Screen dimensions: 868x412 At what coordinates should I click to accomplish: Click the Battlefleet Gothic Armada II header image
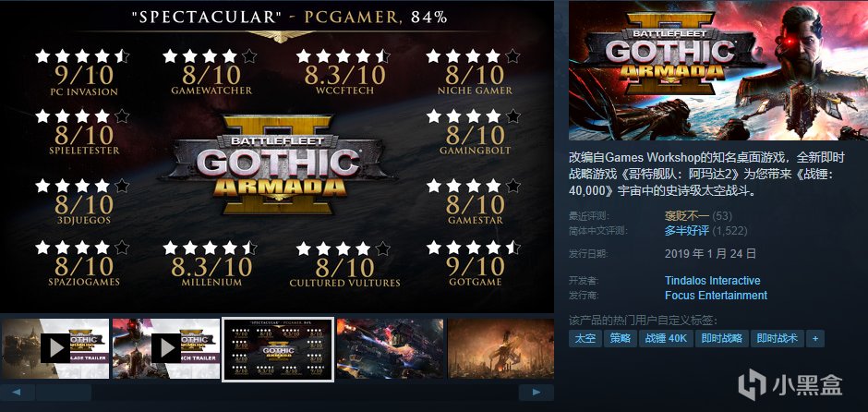click(x=718, y=71)
